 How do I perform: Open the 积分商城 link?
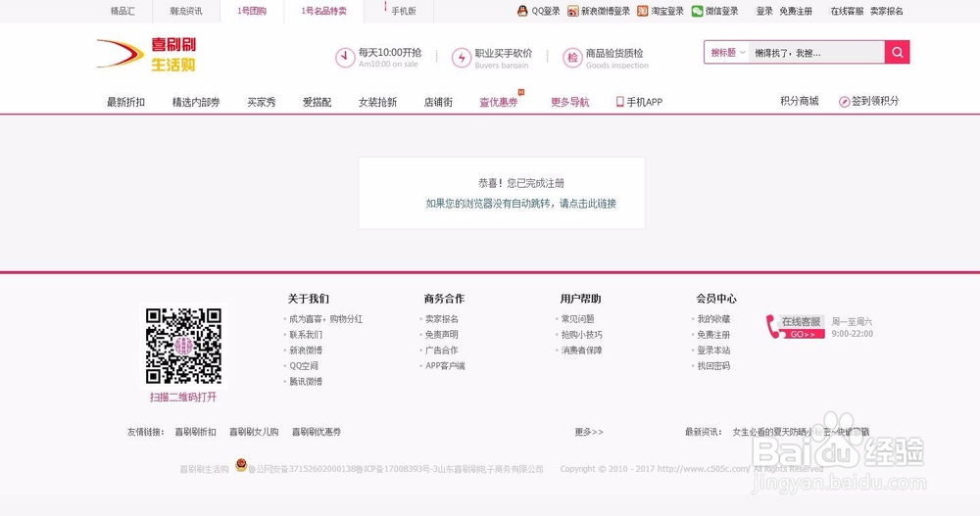pyautogui.click(x=800, y=101)
